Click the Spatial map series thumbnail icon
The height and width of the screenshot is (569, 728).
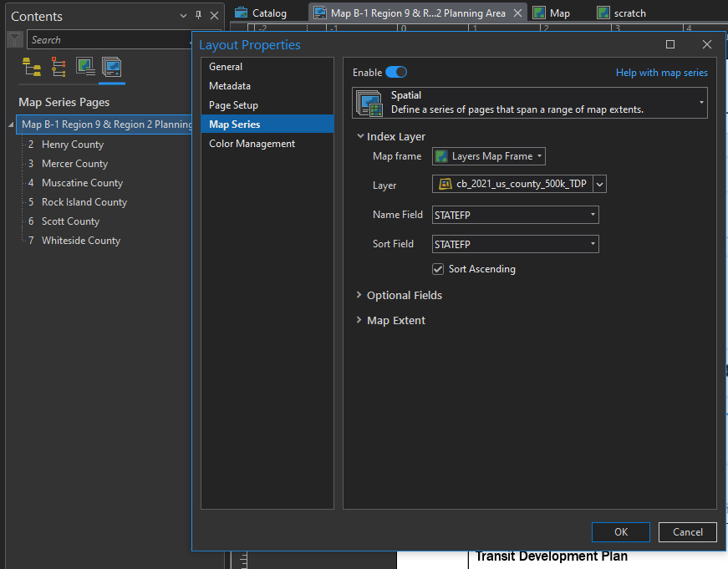pos(369,103)
